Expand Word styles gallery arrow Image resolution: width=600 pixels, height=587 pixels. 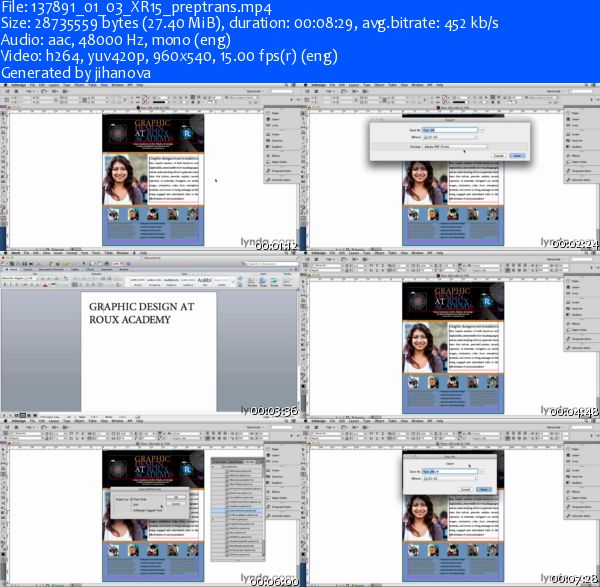click(x=234, y=282)
